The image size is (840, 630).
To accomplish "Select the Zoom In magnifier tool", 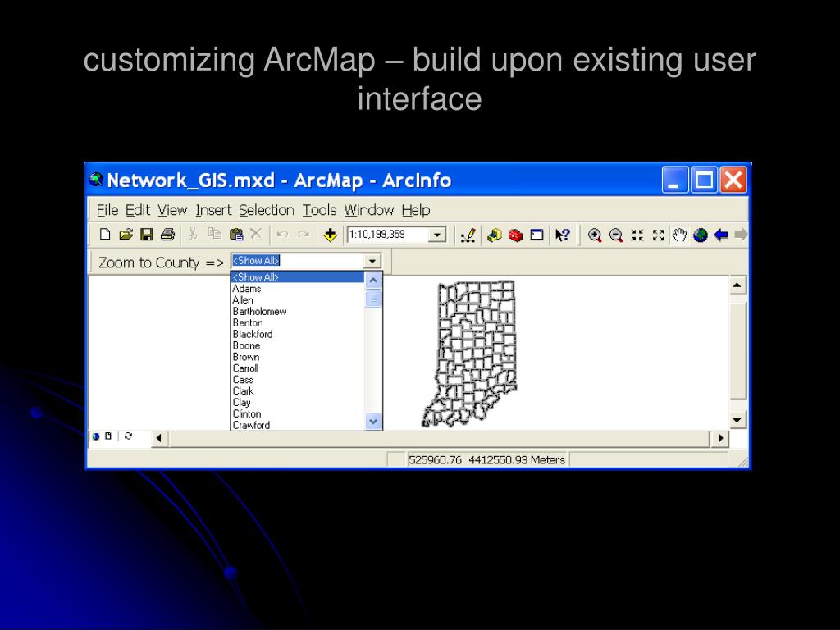I will pyautogui.click(x=595, y=235).
